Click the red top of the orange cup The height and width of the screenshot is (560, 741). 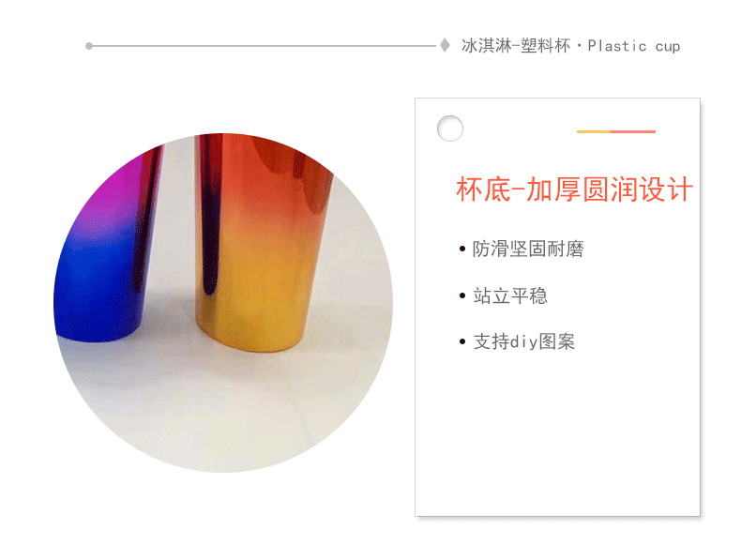[x=265, y=160]
